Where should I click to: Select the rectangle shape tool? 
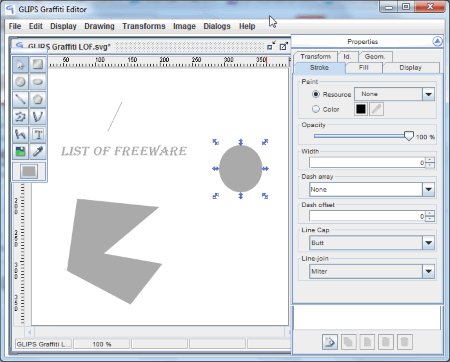point(38,64)
